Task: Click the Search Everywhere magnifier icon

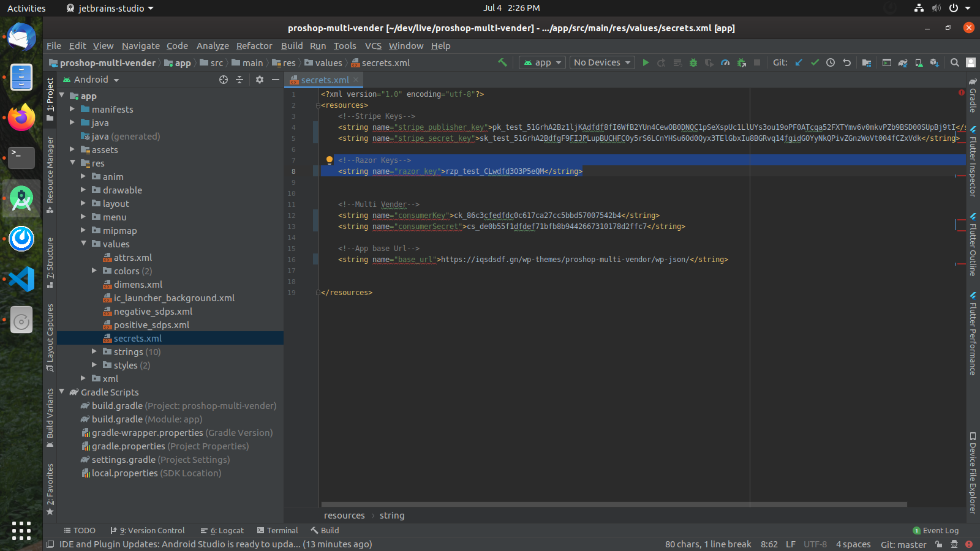Action: coord(955,62)
